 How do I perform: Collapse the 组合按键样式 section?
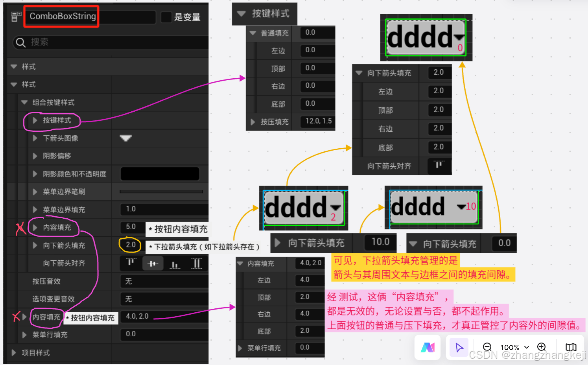24,103
